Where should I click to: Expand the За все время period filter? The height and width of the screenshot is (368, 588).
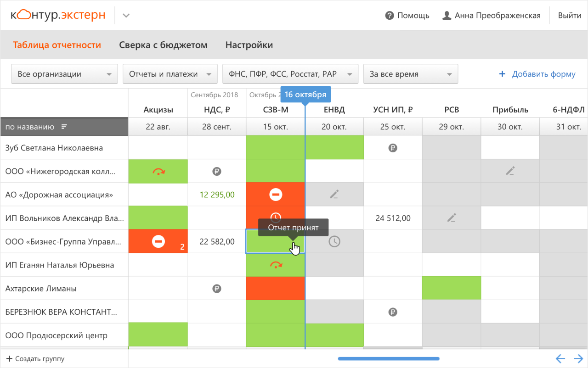pos(410,74)
